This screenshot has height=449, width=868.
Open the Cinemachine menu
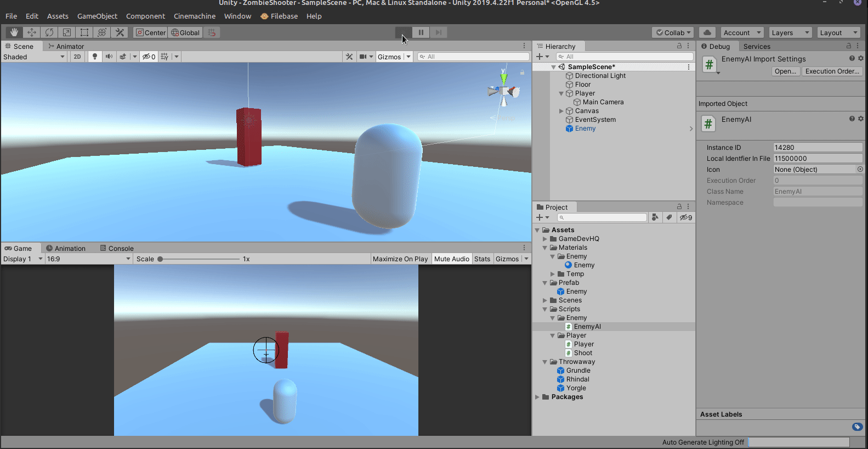[x=195, y=16]
